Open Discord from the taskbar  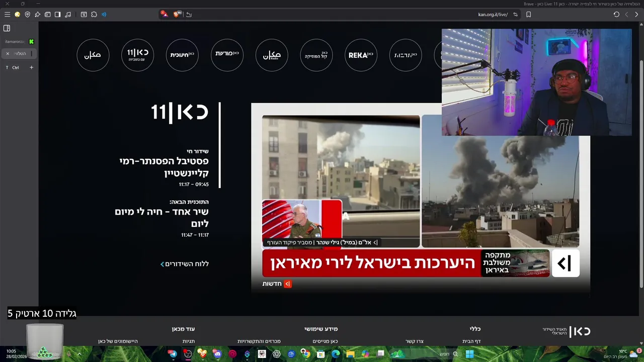click(x=217, y=354)
